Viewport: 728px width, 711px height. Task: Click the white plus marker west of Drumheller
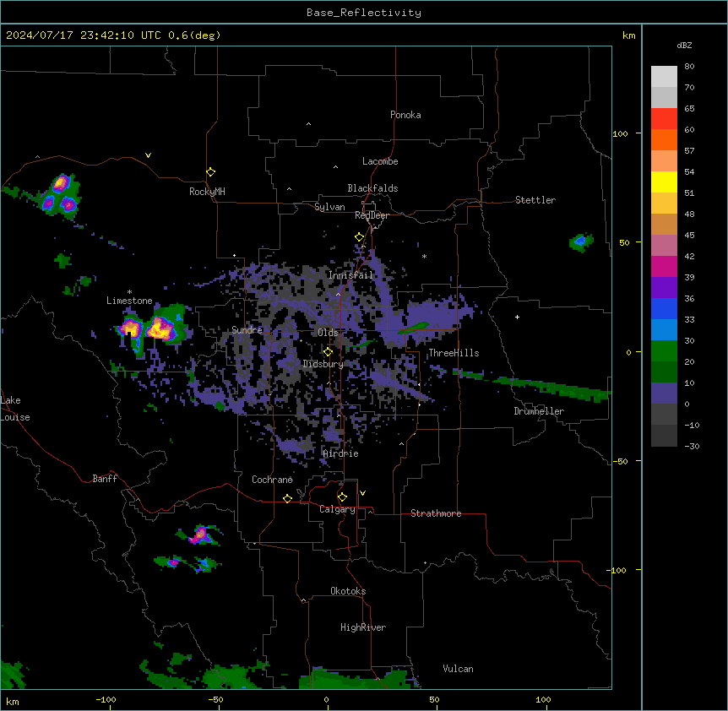pyautogui.click(x=517, y=317)
